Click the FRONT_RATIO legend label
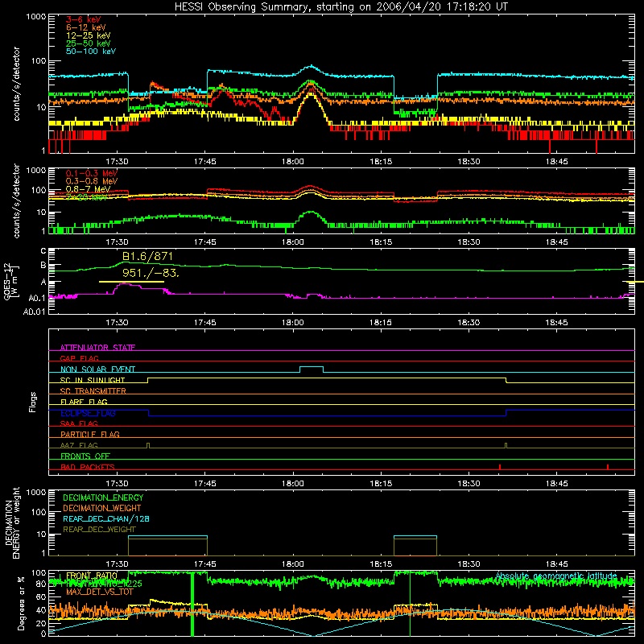644x644 pixels. [92, 576]
